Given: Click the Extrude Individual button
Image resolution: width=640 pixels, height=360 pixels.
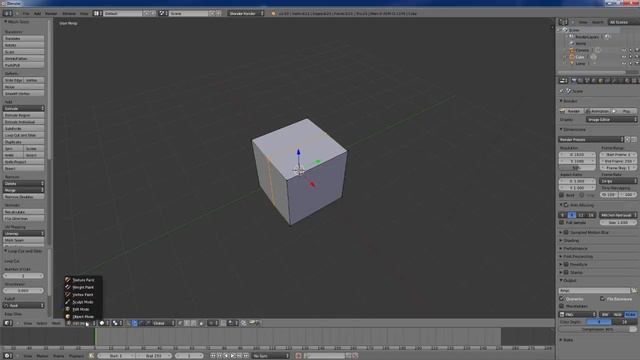Looking at the screenshot, I should pos(24,122).
